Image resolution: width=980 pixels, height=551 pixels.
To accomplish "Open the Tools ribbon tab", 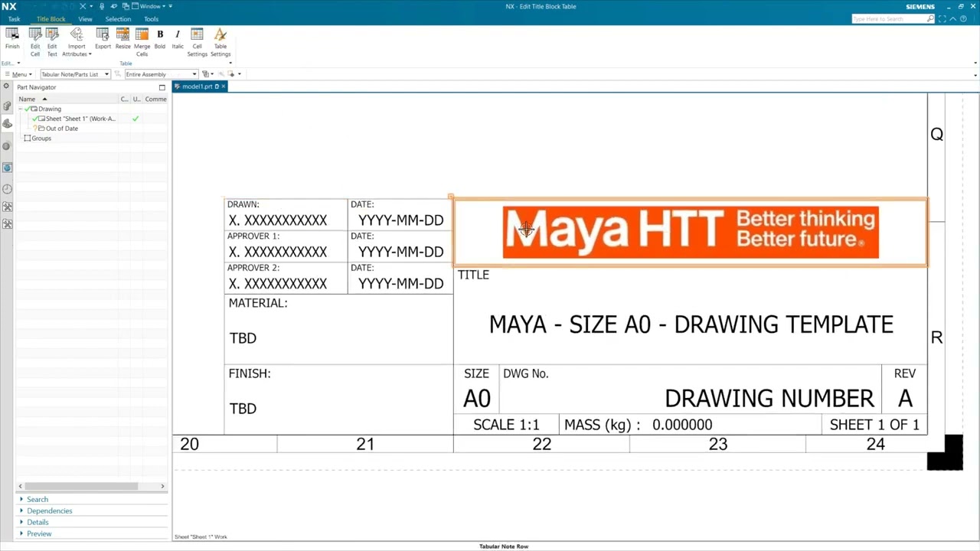I will (x=152, y=19).
